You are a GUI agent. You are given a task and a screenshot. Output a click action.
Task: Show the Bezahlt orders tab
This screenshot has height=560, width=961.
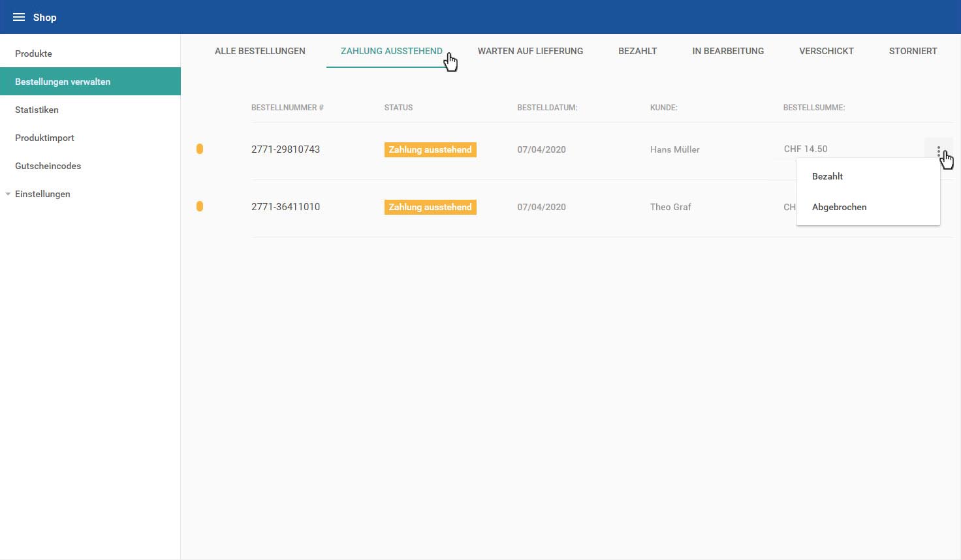coord(638,51)
